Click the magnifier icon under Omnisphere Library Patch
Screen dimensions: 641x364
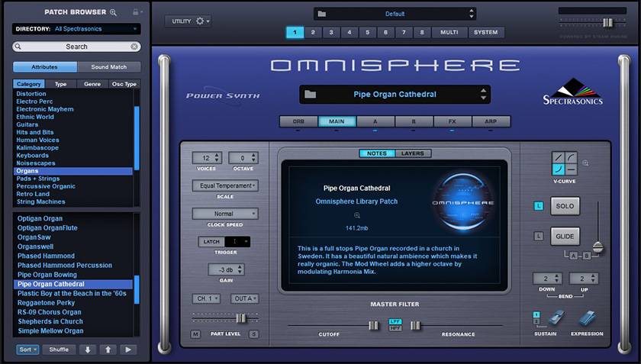click(357, 215)
